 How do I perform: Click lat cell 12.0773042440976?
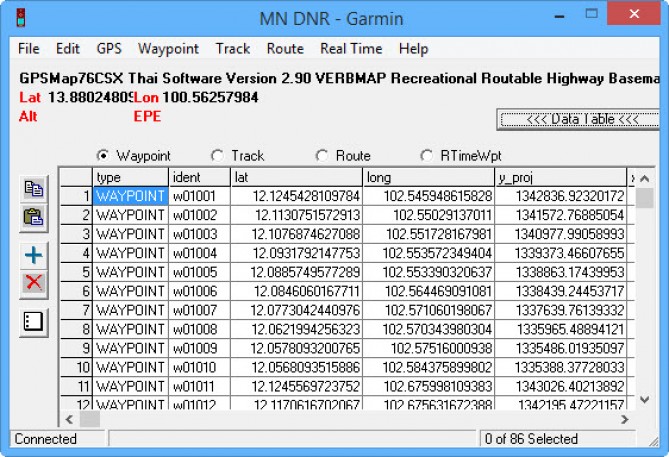(297, 310)
